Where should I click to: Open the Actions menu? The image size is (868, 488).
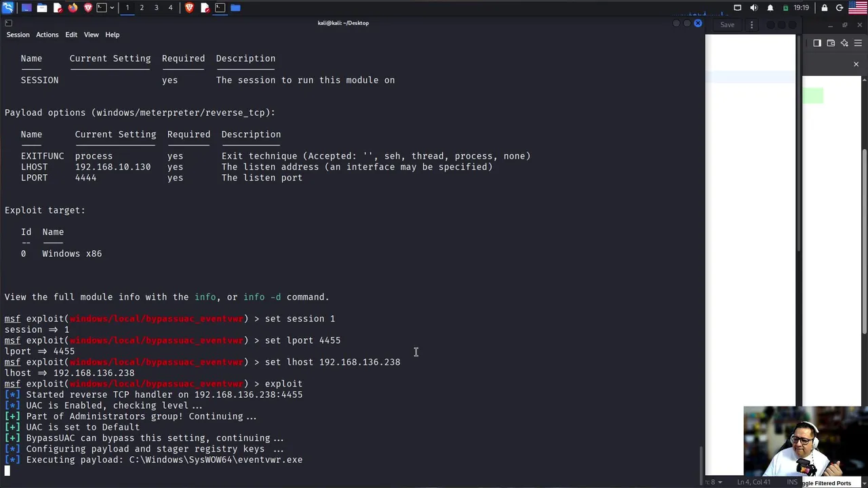coord(47,35)
